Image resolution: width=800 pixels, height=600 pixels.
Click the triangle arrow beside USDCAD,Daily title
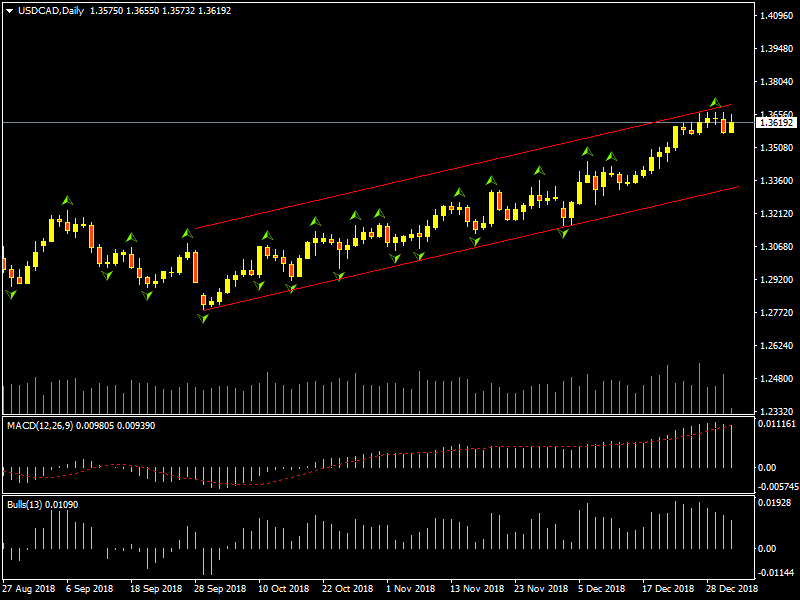(x=9, y=11)
